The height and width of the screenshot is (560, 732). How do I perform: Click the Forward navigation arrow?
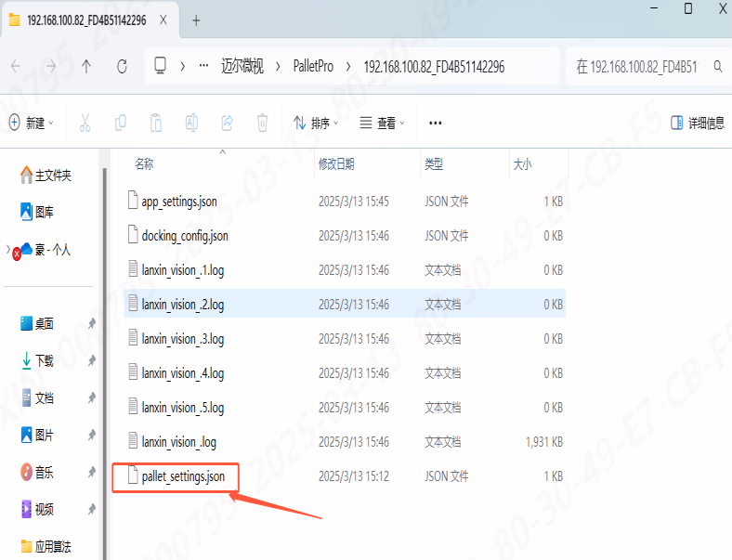pyautogui.click(x=51, y=66)
